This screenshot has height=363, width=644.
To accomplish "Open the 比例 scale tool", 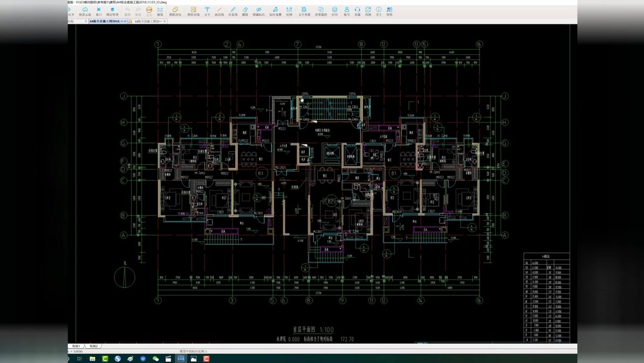I will (x=289, y=11).
